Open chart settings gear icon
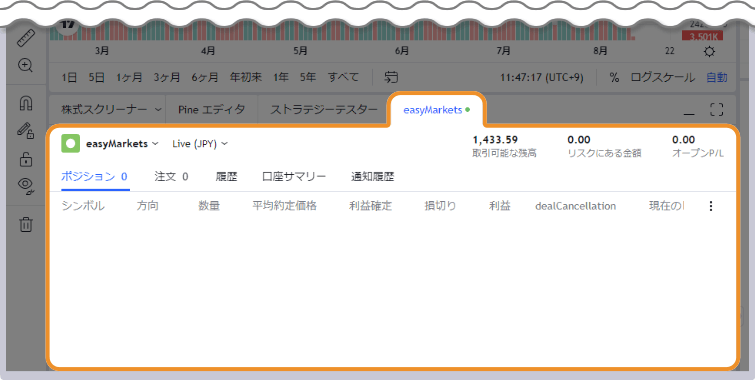755x380 pixels. [709, 52]
